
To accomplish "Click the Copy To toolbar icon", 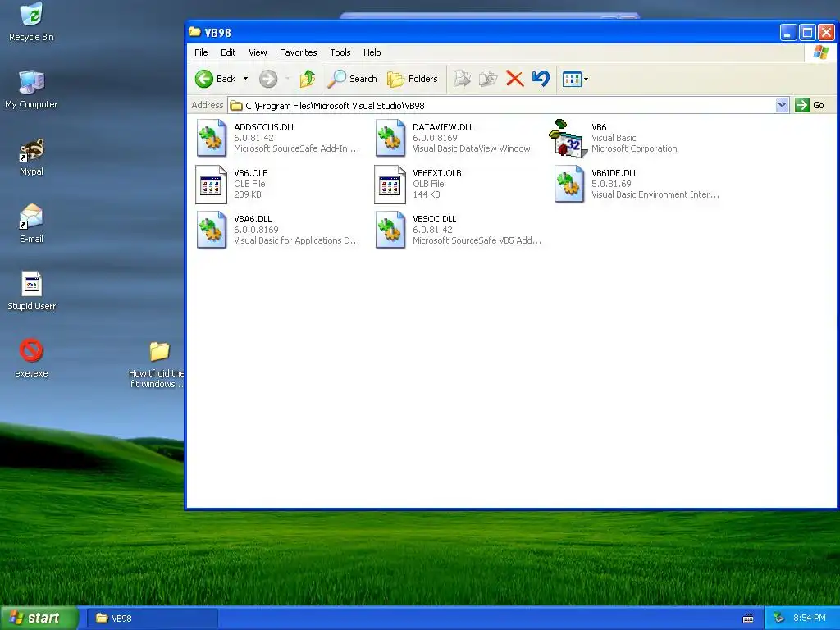I will coord(488,79).
